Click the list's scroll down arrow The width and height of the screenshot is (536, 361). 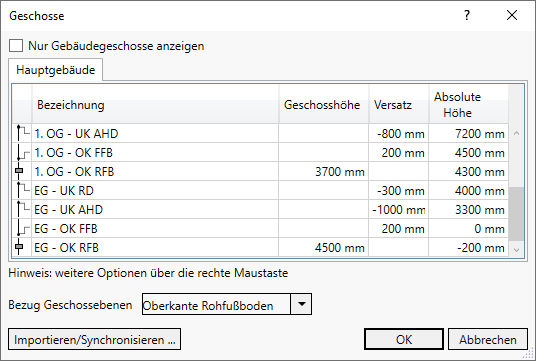pyautogui.click(x=517, y=250)
